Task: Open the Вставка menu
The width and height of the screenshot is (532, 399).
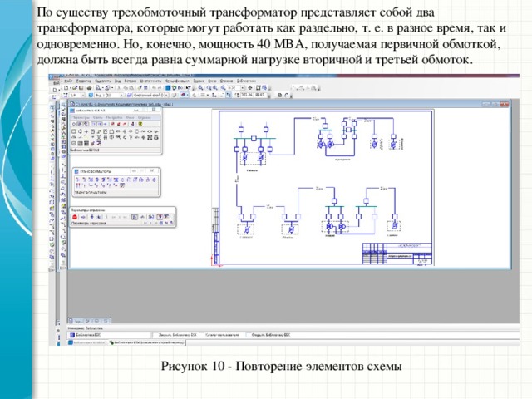Action: [131, 81]
